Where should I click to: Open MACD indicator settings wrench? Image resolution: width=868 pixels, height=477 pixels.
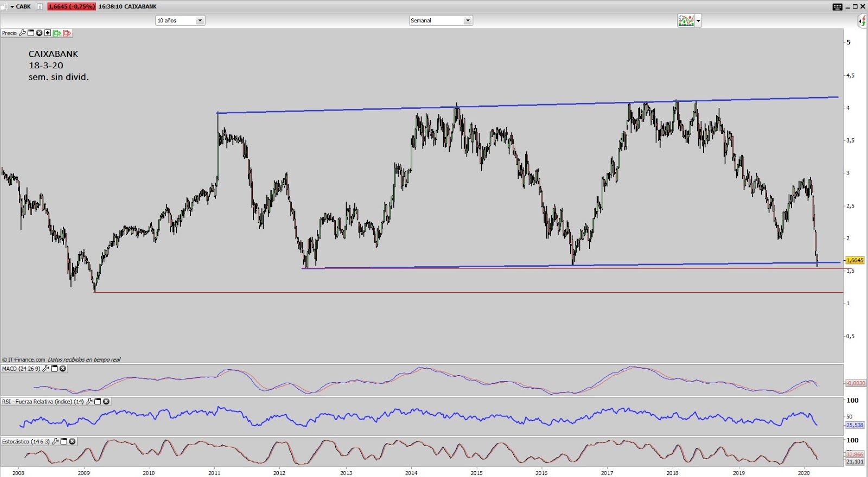click(46, 369)
